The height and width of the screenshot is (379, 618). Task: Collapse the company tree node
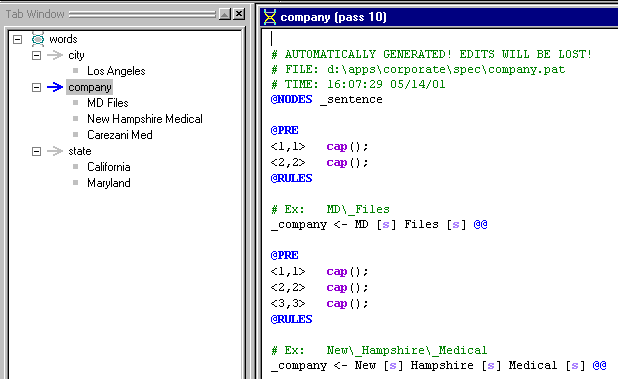click(x=36, y=87)
